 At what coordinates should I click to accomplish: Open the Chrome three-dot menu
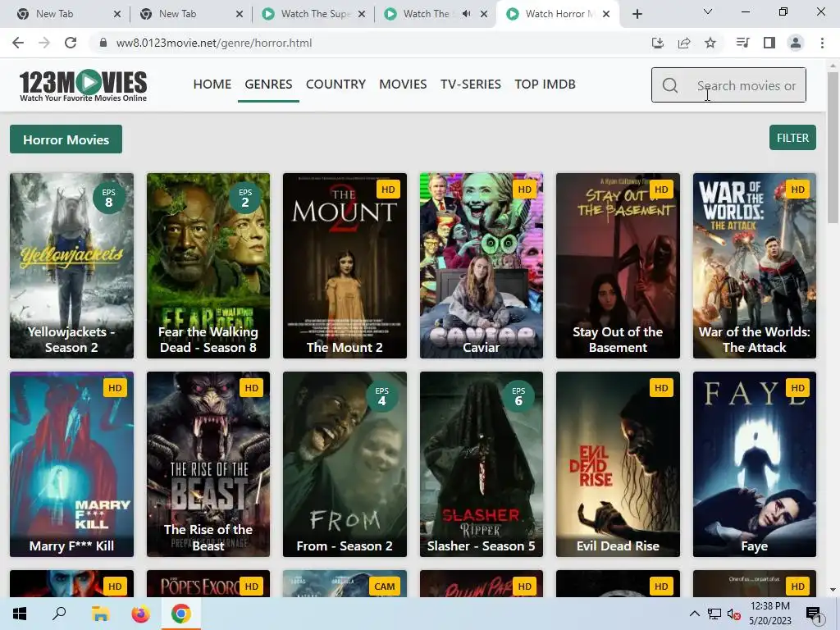pyautogui.click(x=822, y=43)
